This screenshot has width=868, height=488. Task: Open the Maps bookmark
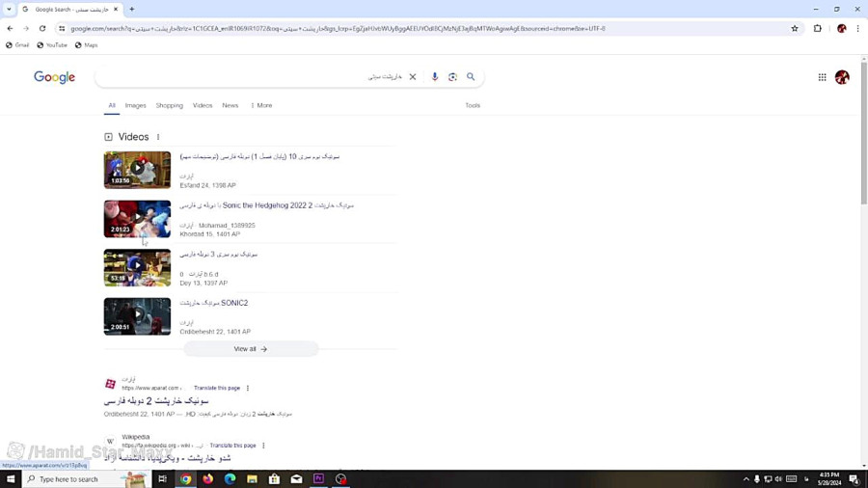tap(87, 45)
